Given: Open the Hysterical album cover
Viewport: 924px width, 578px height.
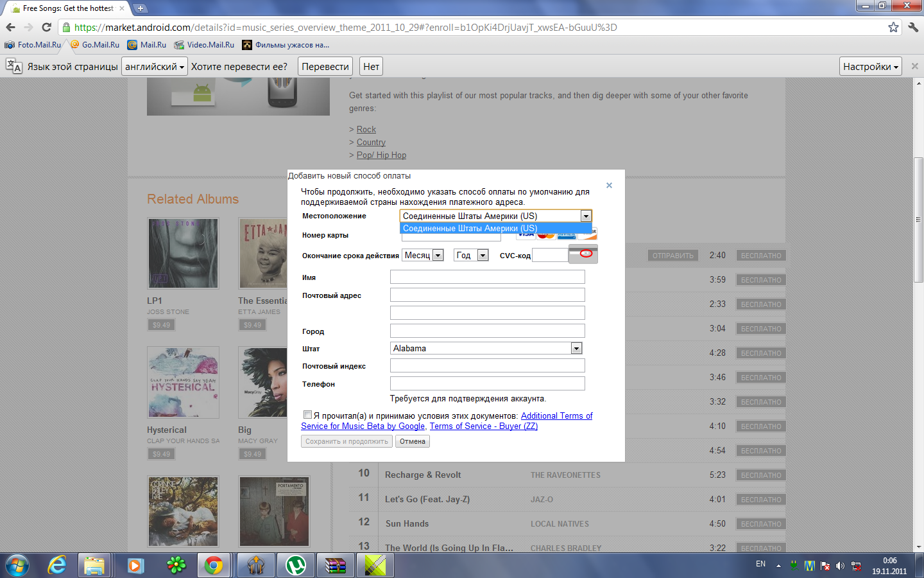Looking at the screenshot, I should tap(183, 382).
